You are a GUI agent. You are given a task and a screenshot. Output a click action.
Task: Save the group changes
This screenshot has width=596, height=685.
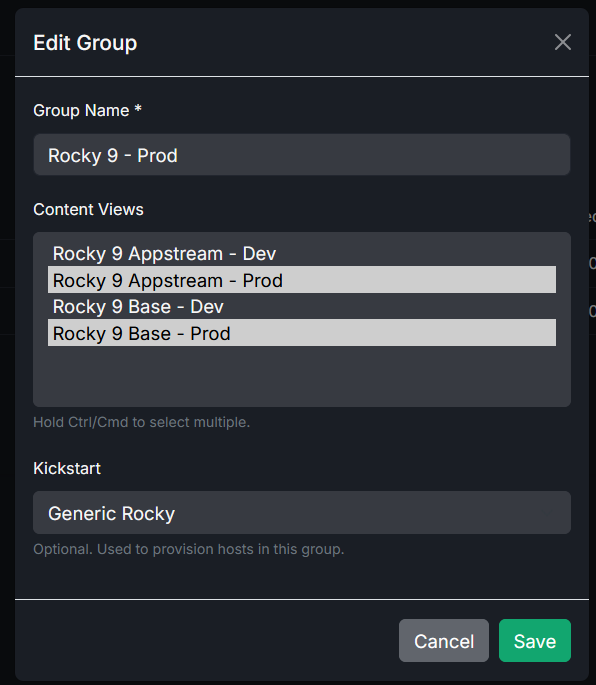(535, 640)
